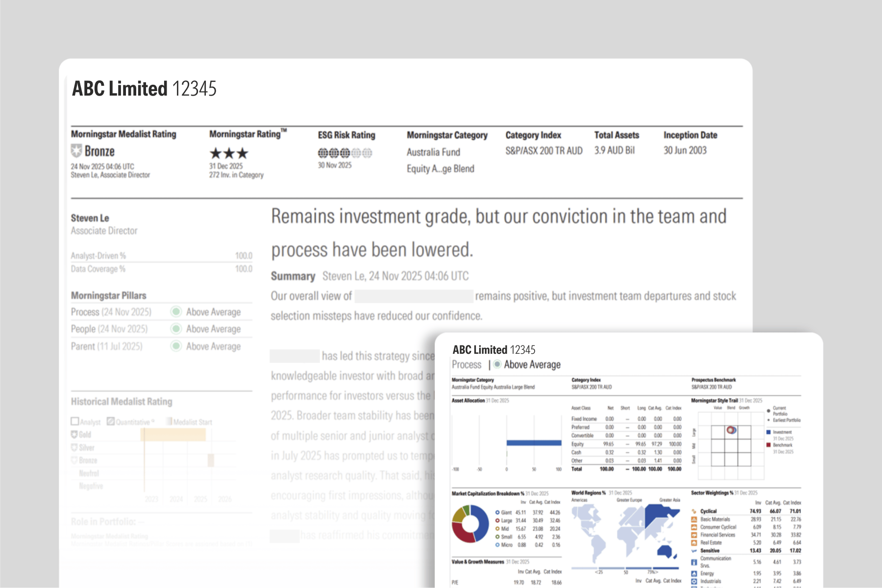Click 'Market Capitalization Breakdown %' heading

tap(488, 493)
